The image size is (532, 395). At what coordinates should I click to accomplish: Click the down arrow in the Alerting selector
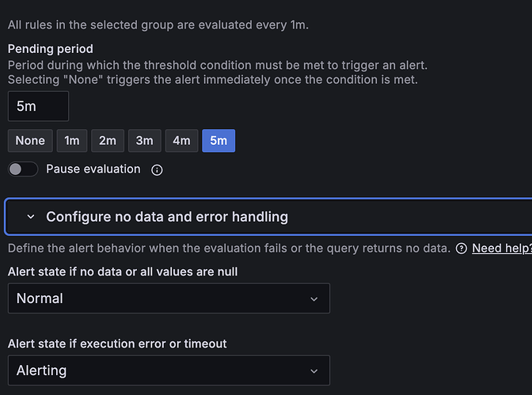pyautogui.click(x=314, y=371)
